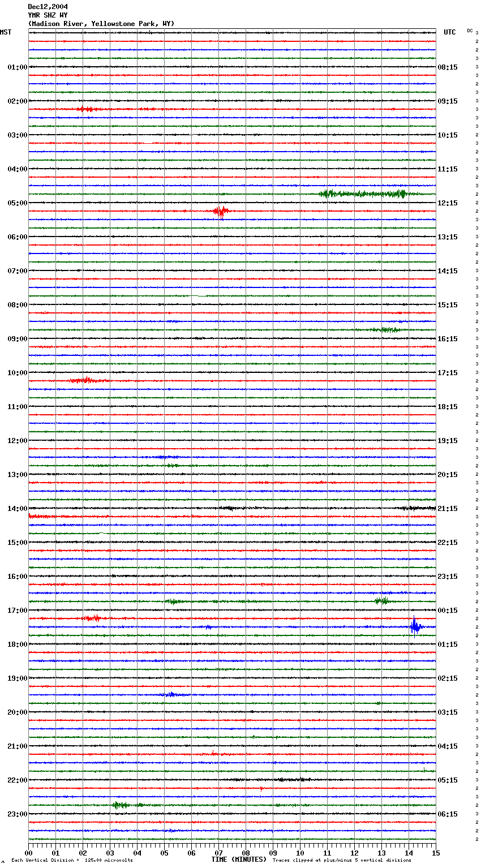
Task: Select the 22:00 MST time label
Action: [x=18, y=780]
